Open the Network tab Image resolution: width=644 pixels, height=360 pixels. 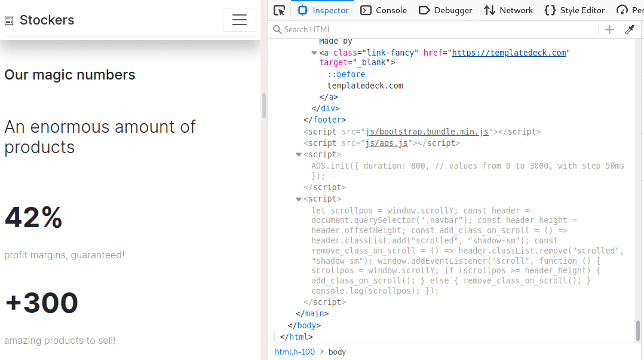click(508, 10)
